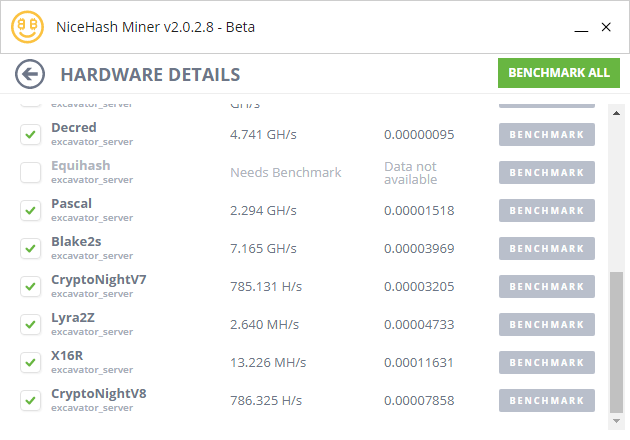This screenshot has height=440, width=630.
Task: Uncheck the X16R algorithm checkbox
Action: (x=31, y=362)
